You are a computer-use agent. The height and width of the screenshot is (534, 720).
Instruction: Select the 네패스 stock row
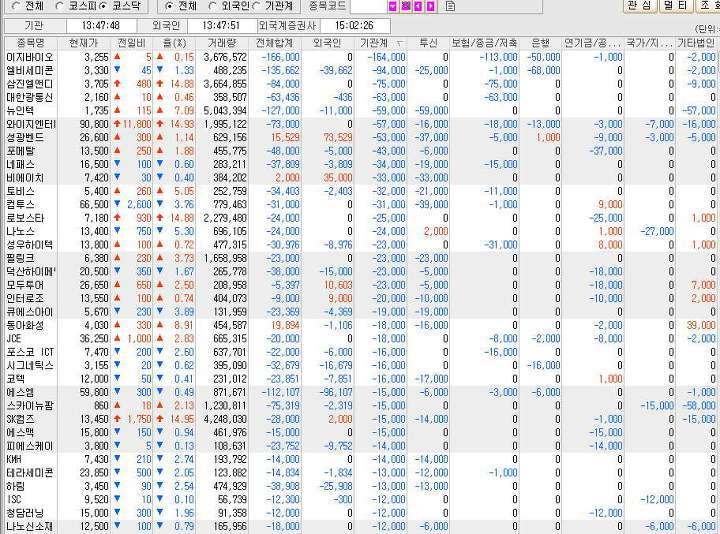click(360, 164)
